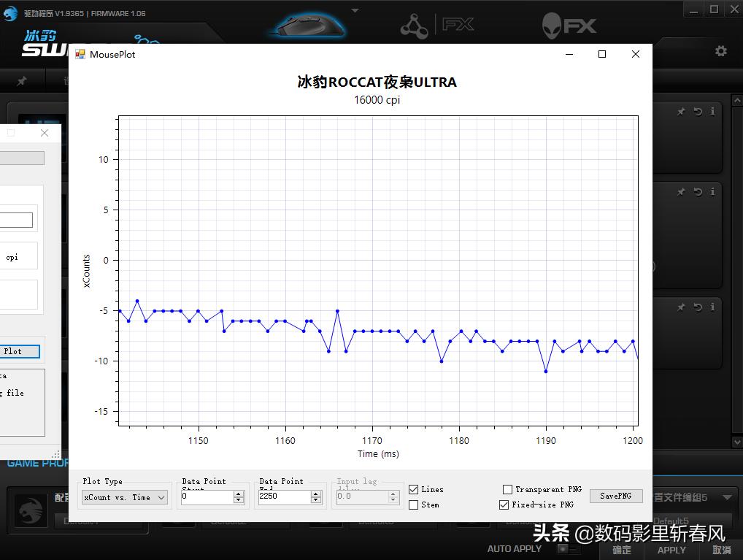Screen dimensions: 743x560
Task: Toggle the Fixed-size PNG checkbox
Action: pos(504,505)
